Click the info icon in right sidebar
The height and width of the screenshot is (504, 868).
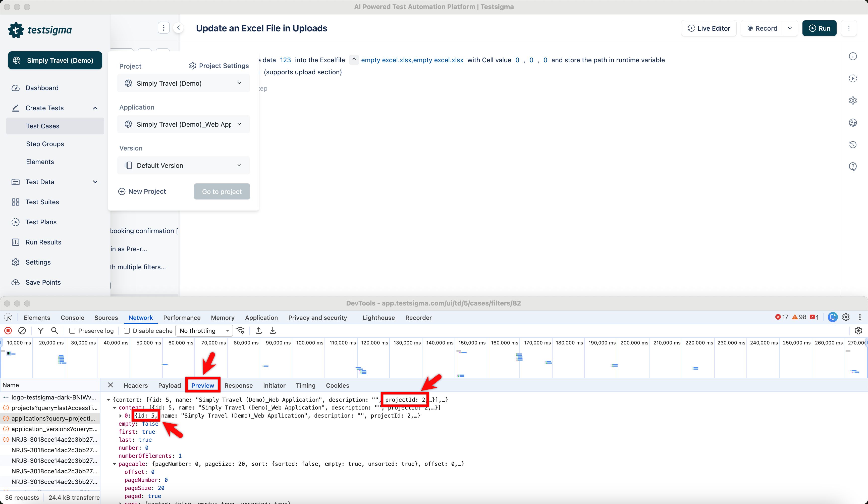tap(852, 56)
